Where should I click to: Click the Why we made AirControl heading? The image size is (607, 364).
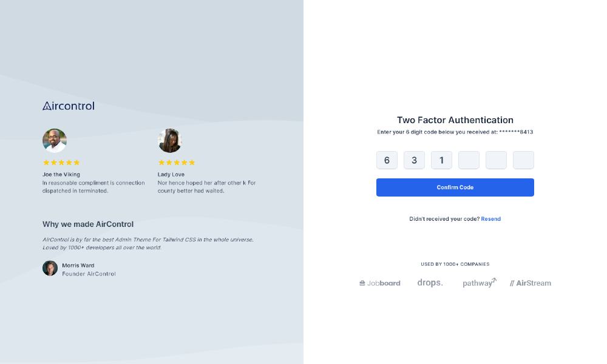tap(88, 224)
